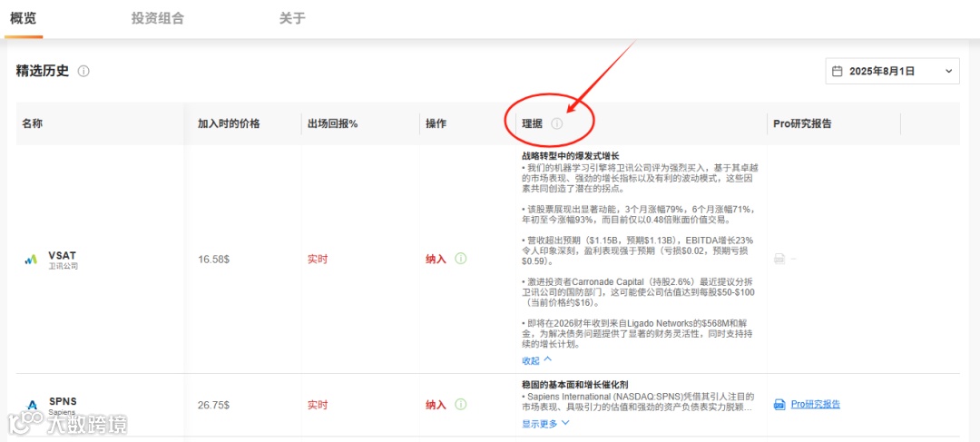Click the 加入时的价格 column header

[229, 123]
